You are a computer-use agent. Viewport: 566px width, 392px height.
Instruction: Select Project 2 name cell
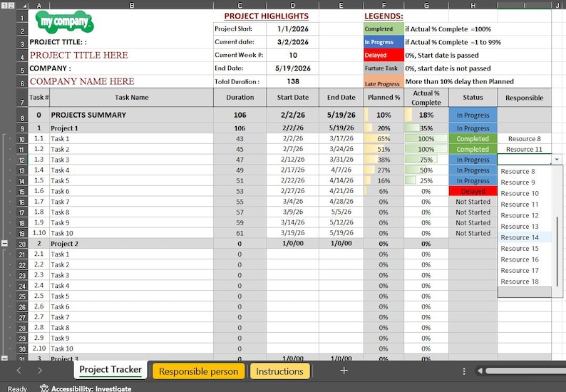(131, 244)
